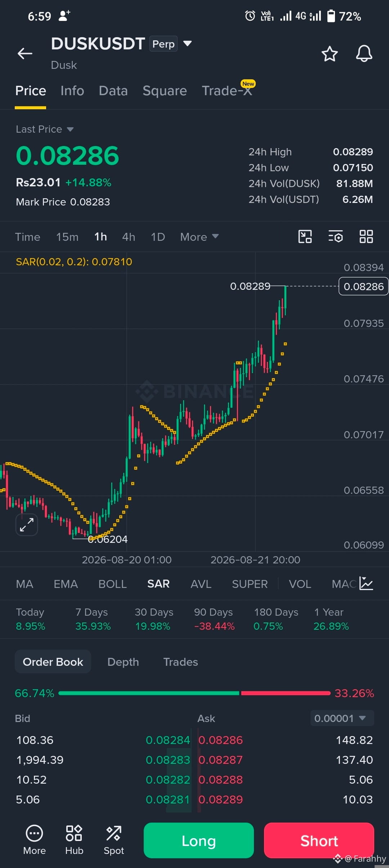Viewport: 389px width, 868px height.
Task: Toggle the AVL indicator
Action: (x=201, y=584)
